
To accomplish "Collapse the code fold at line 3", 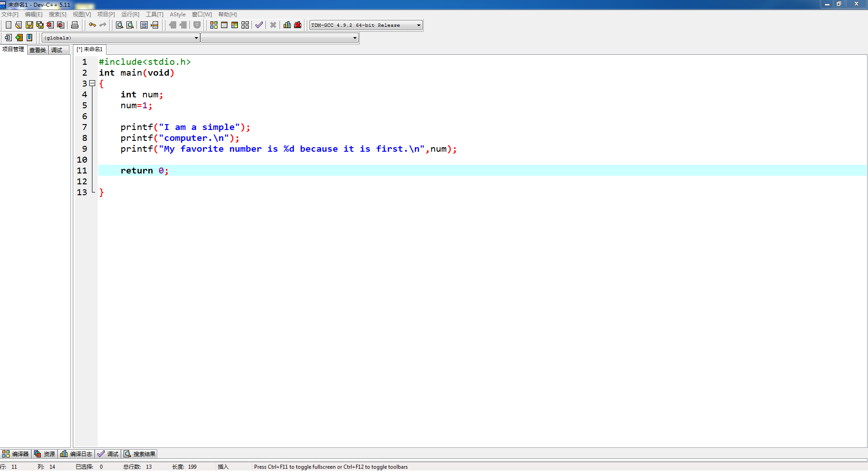I will point(92,83).
